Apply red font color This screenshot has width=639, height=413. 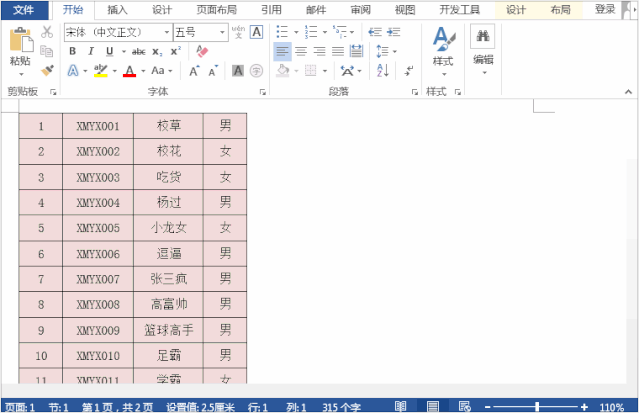(x=130, y=71)
